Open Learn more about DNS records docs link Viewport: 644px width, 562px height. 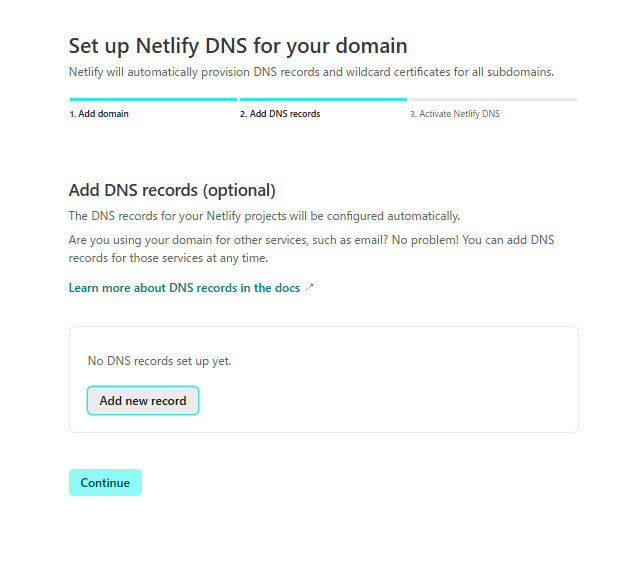[184, 288]
